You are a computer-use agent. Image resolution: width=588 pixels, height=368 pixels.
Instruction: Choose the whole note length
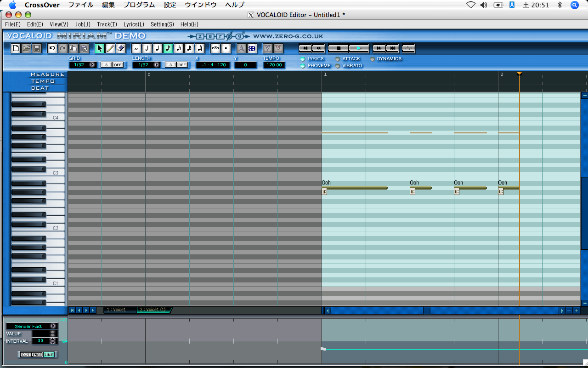tap(136, 48)
